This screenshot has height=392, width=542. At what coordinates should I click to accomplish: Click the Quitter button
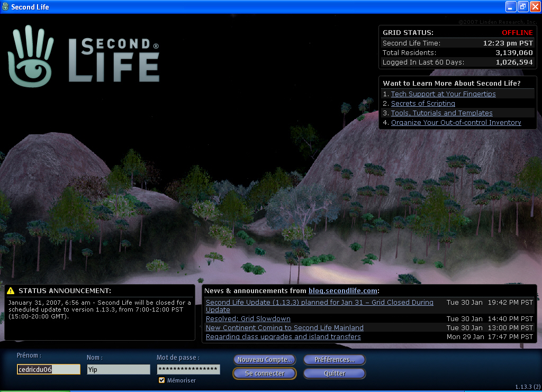point(334,373)
